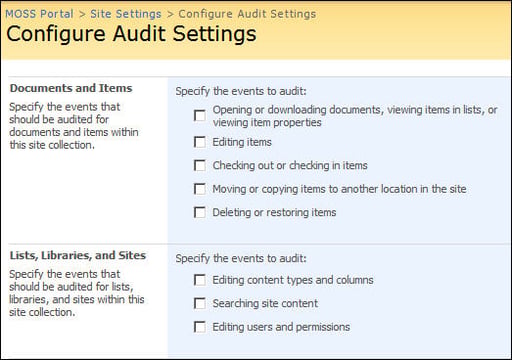Viewport: 512px width, 360px height.
Task: Enable Moving or copying items auditing
Action: 200,189
